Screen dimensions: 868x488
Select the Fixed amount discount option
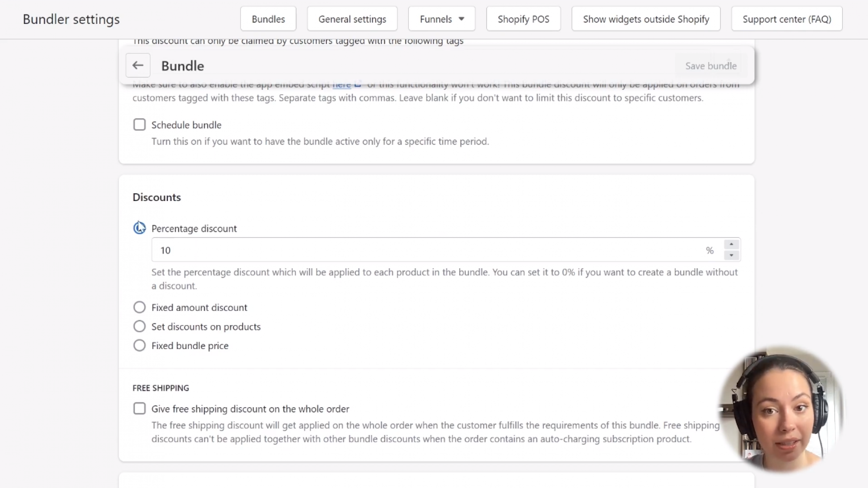pos(139,307)
